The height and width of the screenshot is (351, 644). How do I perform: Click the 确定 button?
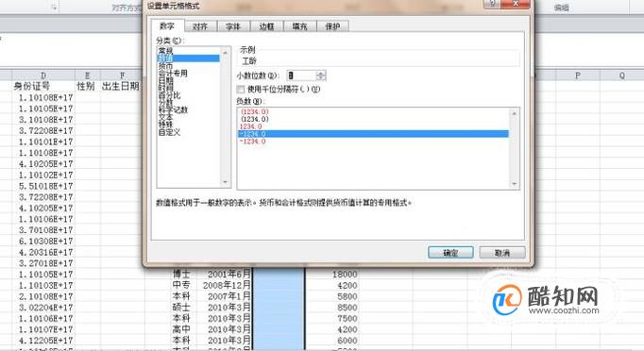coord(450,253)
